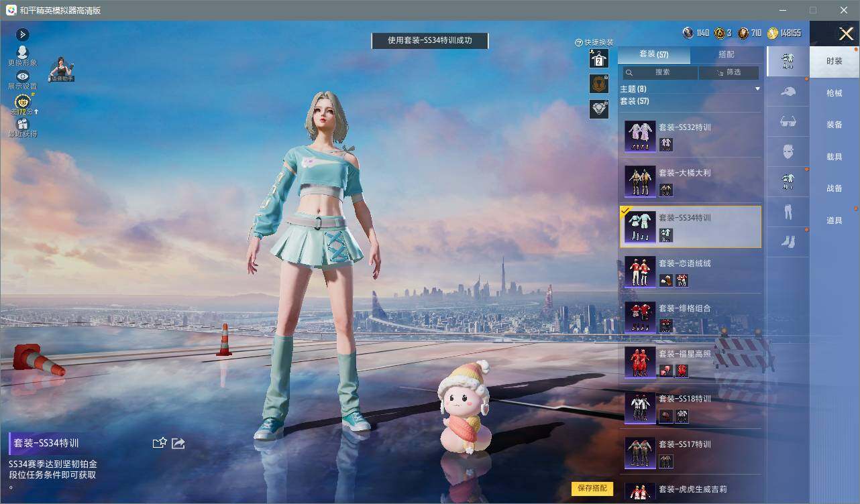Viewport: 860px width, 504px height.
Task: Open the 载具 vehicles tab
Action: point(835,157)
